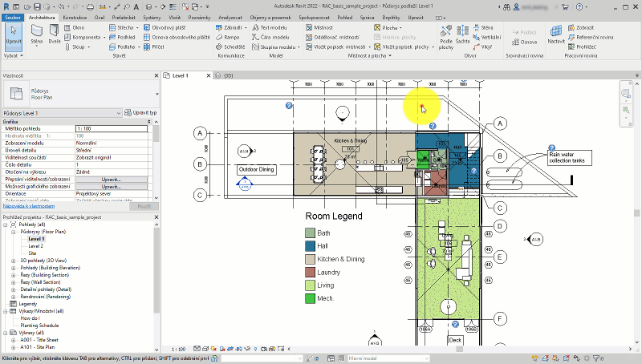This screenshot has height=364, width=642.
Task: Click the Laundry swatch in Room Legend
Action: tap(310, 272)
